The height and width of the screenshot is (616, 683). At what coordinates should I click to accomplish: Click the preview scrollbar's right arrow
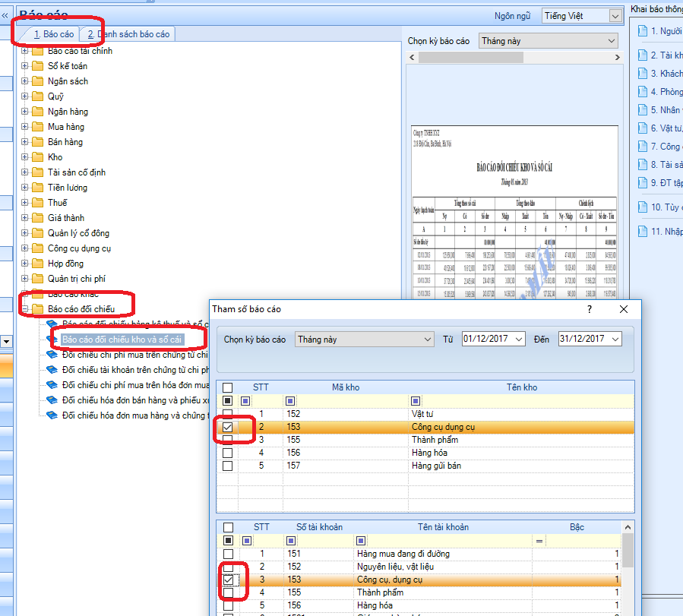coord(617,57)
